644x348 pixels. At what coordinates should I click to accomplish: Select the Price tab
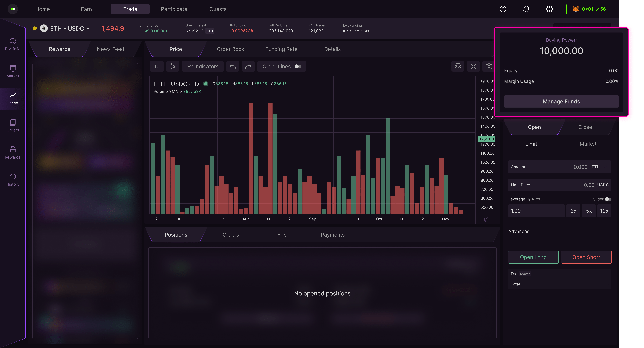coord(176,49)
